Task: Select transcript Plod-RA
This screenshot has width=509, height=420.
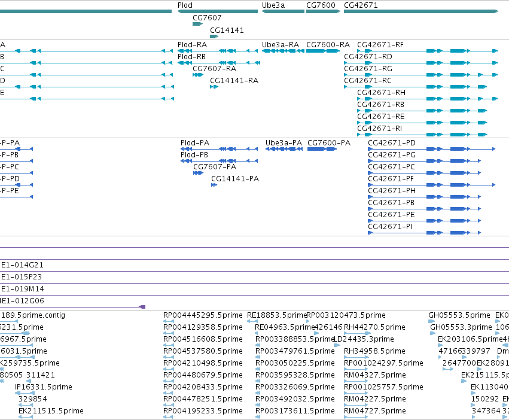Action: (192, 44)
